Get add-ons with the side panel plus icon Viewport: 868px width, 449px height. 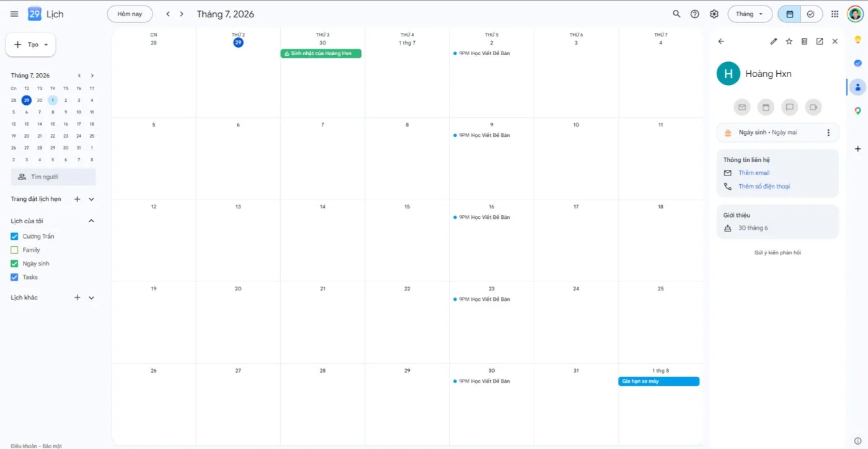(x=858, y=149)
